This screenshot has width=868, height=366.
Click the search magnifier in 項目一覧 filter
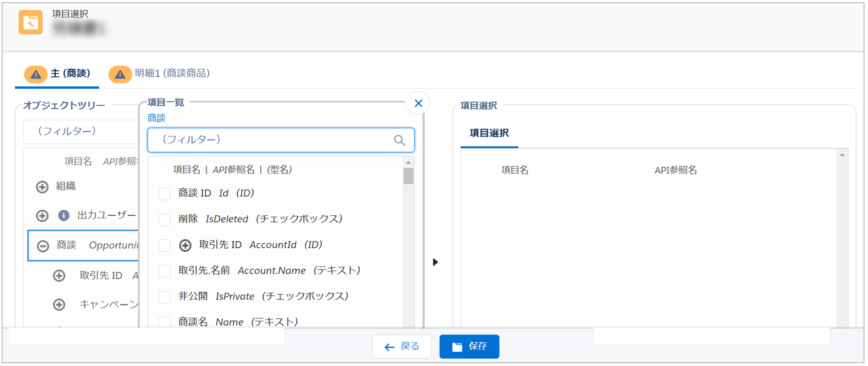pos(400,140)
